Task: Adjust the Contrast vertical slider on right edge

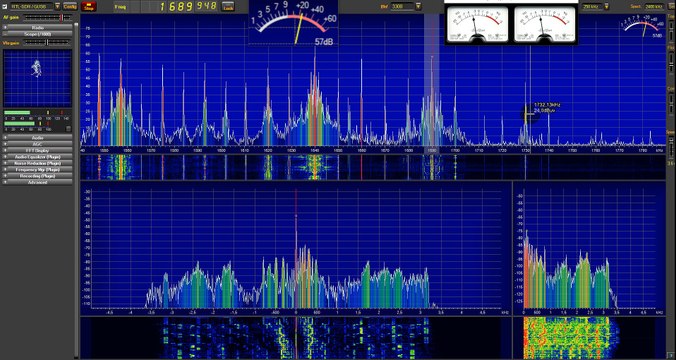Action: 671,103
